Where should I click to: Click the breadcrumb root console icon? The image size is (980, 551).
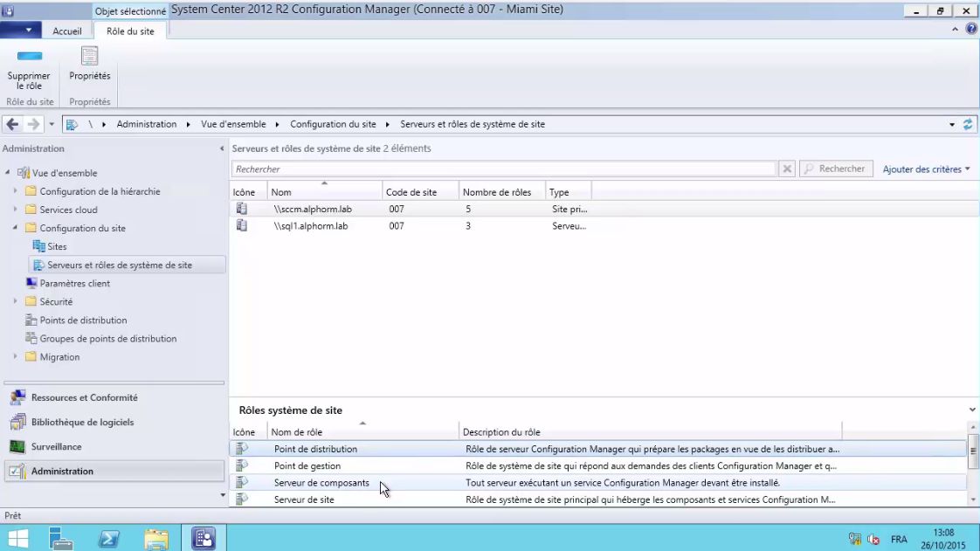pyautogui.click(x=72, y=124)
